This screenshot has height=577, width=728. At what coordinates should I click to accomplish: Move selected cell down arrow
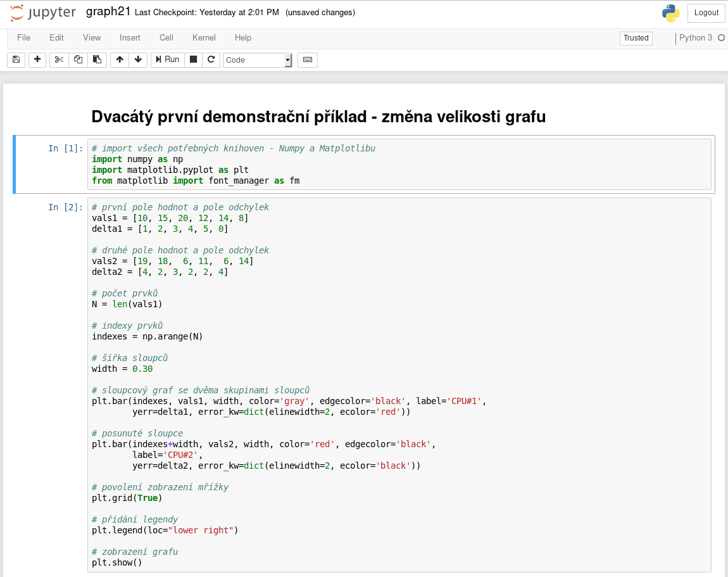138,60
